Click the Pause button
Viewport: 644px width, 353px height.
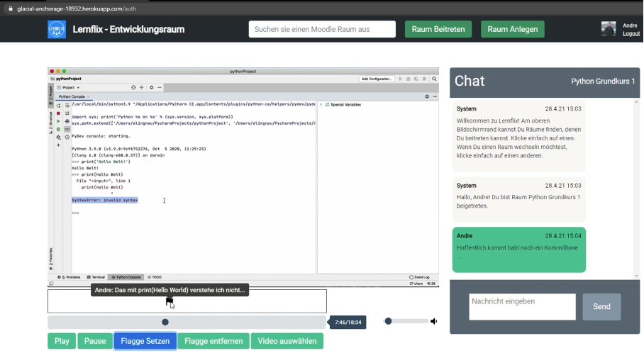pos(95,341)
